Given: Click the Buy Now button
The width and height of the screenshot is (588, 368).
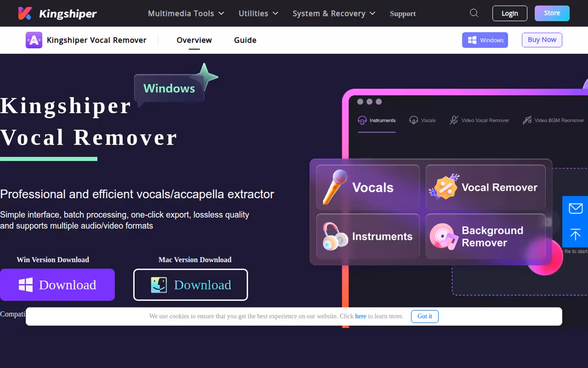Looking at the screenshot, I should coord(542,40).
